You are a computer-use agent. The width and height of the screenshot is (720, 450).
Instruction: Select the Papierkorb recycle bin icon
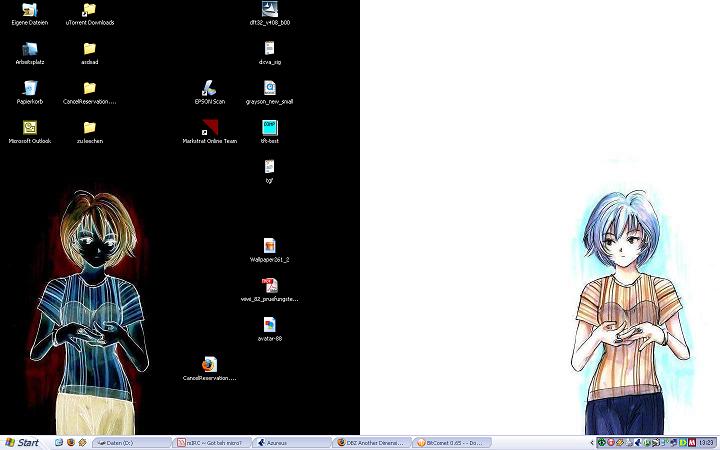pos(29,92)
